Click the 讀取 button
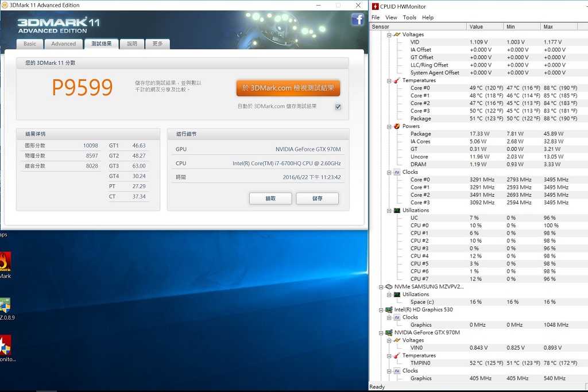Screen dimensions: 588x392 tap(270, 198)
